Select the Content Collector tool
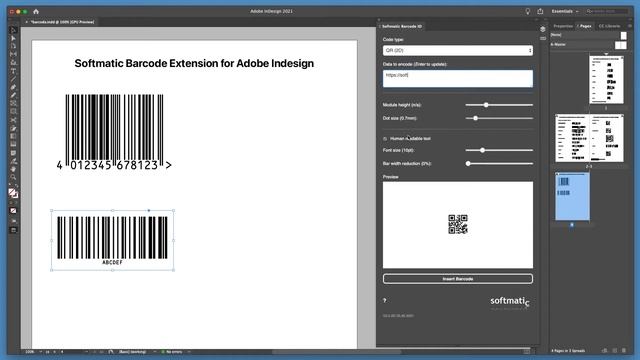The image size is (640, 360). (x=13, y=62)
